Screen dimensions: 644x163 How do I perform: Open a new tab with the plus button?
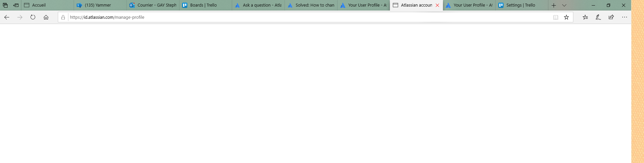pos(554,5)
